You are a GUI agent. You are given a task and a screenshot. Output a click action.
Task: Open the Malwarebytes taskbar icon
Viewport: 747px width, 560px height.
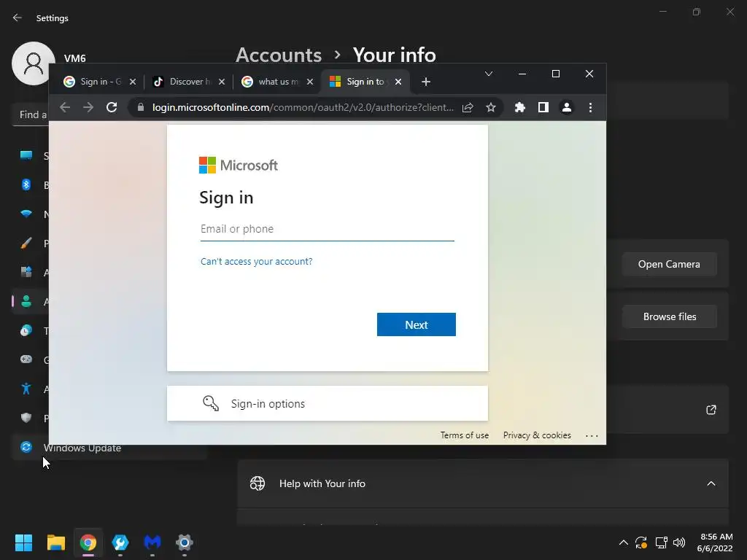152,542
